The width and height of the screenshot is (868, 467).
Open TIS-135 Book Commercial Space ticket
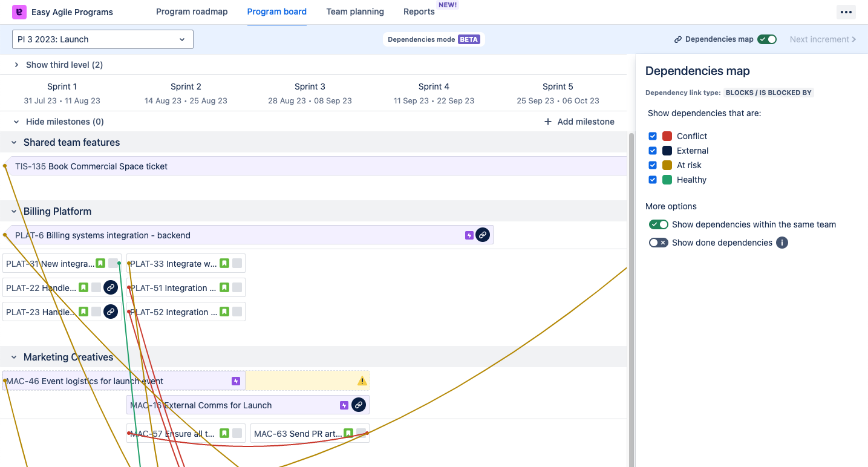[315, 166]
